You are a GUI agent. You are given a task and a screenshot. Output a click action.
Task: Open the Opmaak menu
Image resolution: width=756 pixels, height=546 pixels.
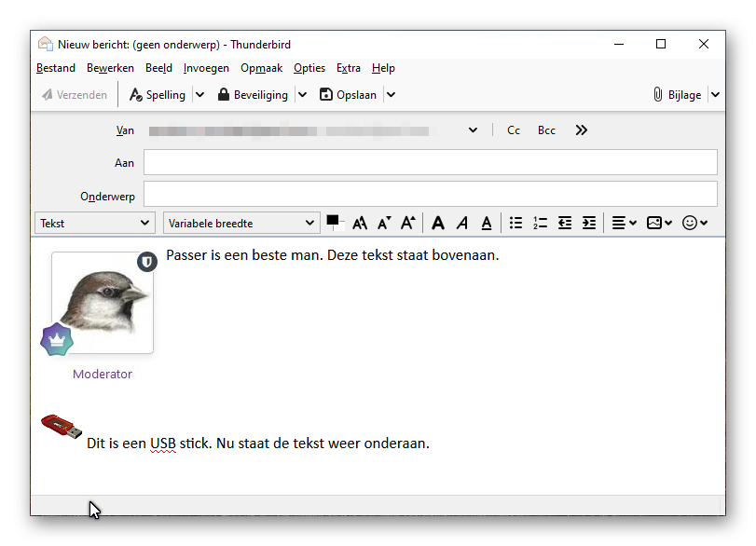click(x=261, y=68)
